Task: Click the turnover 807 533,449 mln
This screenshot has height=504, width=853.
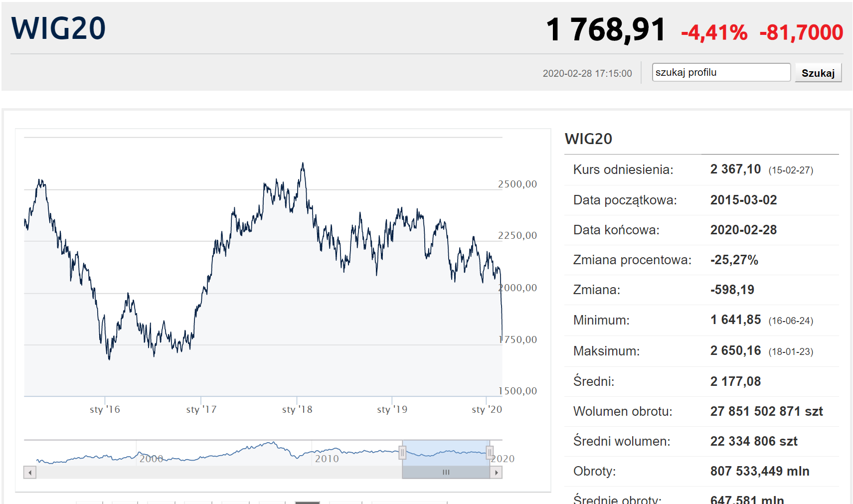Action: pyautogui.click(x=760, y=471)
